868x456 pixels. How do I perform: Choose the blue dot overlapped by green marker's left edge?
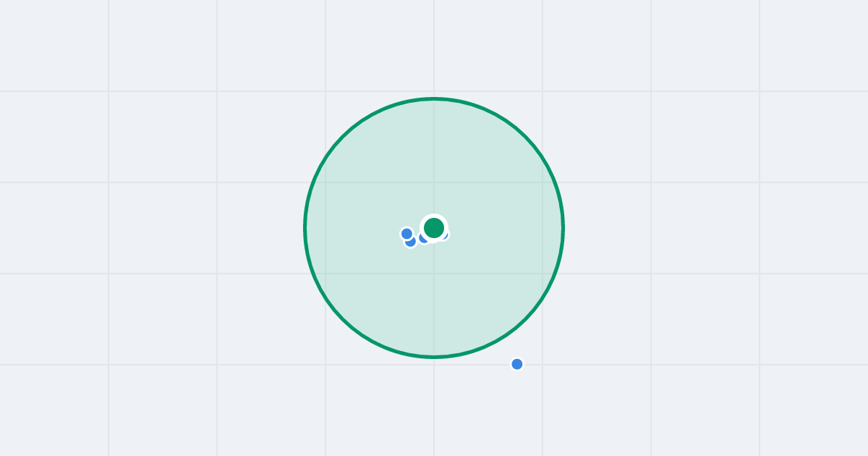pyautogui.click(x=424, y=237)
